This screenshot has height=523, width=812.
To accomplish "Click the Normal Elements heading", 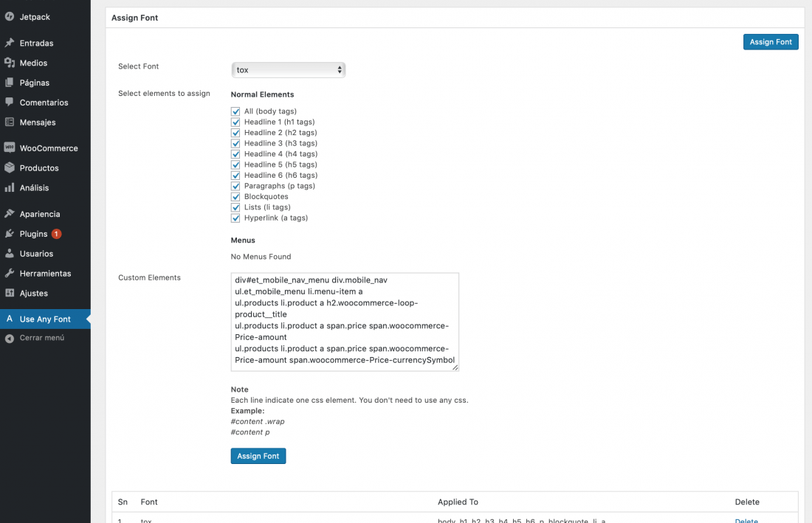I will [262, 94].
